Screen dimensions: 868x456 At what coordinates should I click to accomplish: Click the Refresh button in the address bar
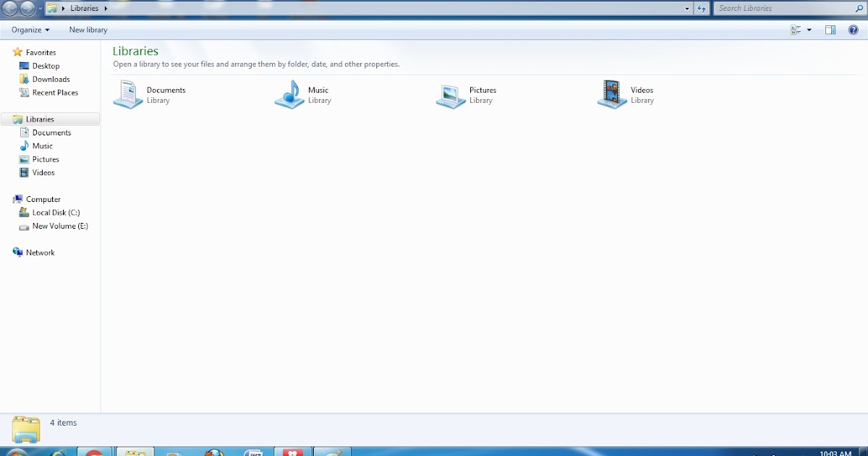701,8
